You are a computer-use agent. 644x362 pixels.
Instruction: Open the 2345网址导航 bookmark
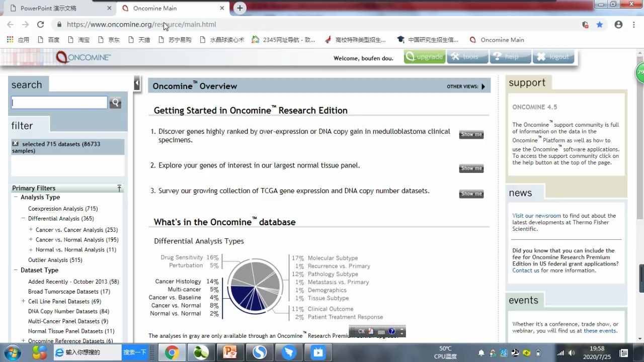283,40
